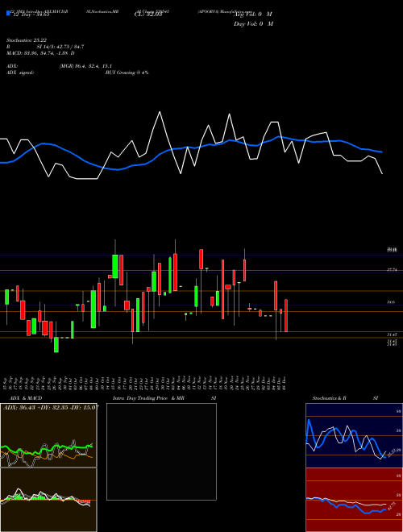Viewport: 403px width, 532px height.
Task: Select the 'Stochastics: 23.22' indicator line
Action: [28, 40]
